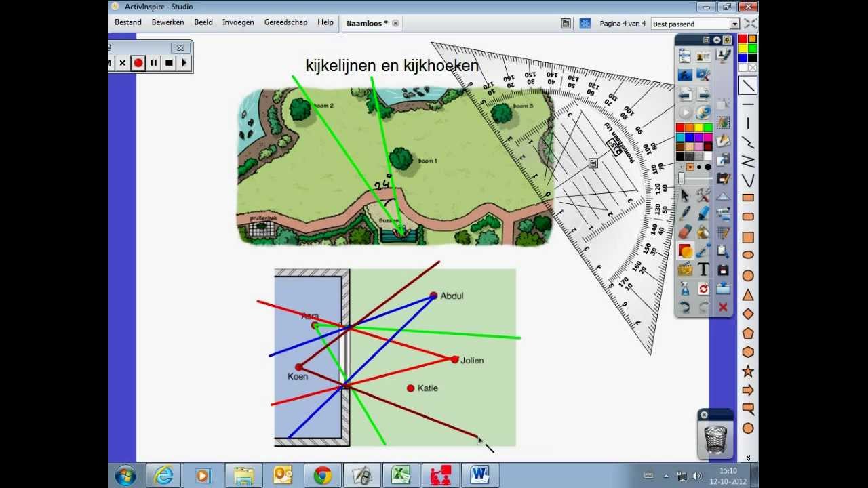Open the Gereedschap menu

pos(285,22)
